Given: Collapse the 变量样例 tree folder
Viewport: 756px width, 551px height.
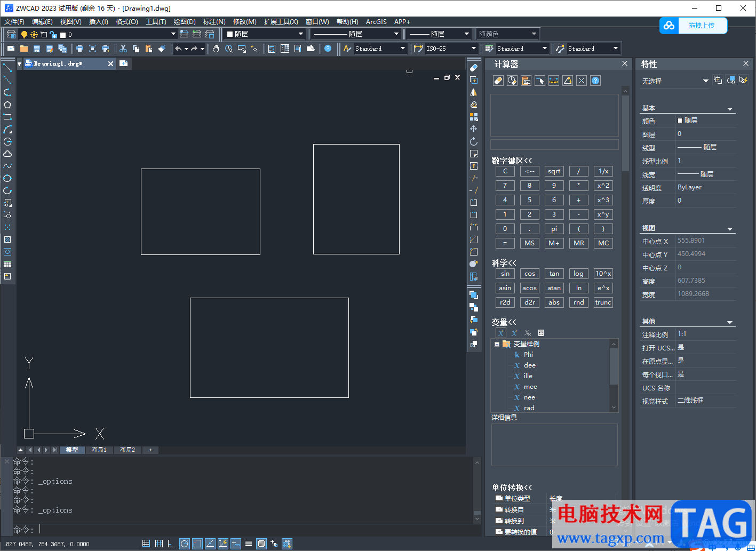Looking at the screenshot, I should coord(497,344).
